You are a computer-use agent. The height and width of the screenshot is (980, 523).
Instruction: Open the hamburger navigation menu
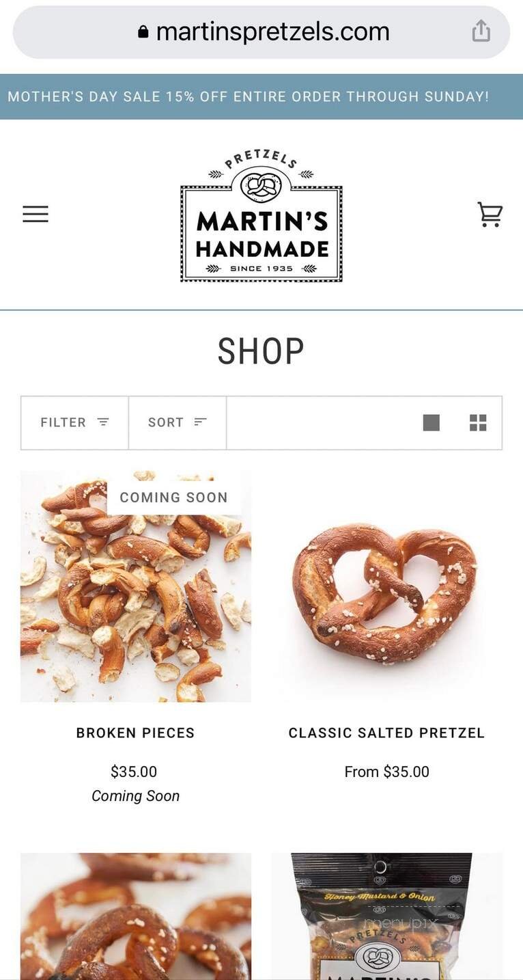(x=36, y=214)
